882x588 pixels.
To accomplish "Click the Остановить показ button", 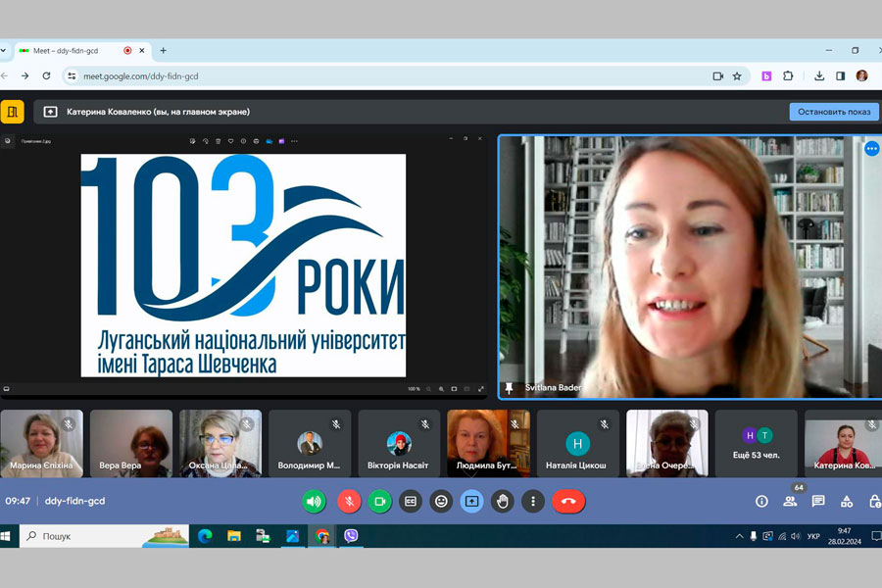I will 833,112.
